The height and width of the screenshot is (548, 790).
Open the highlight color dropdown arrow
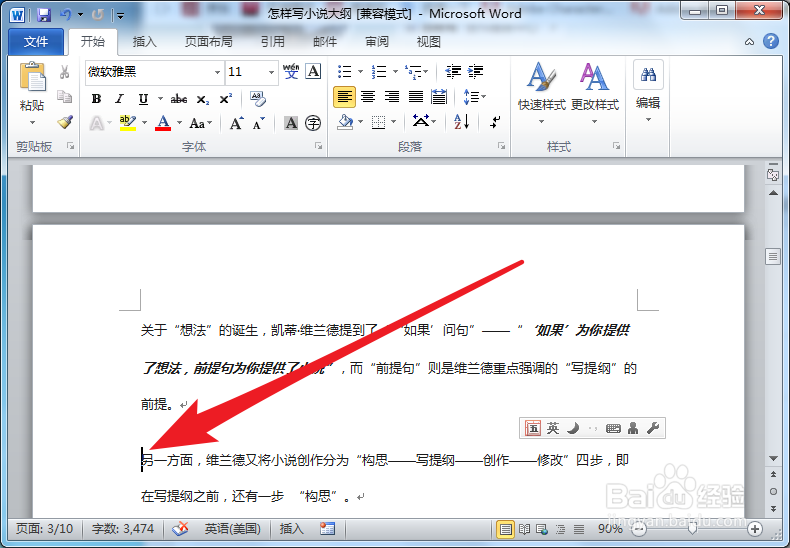click(145, 122)
